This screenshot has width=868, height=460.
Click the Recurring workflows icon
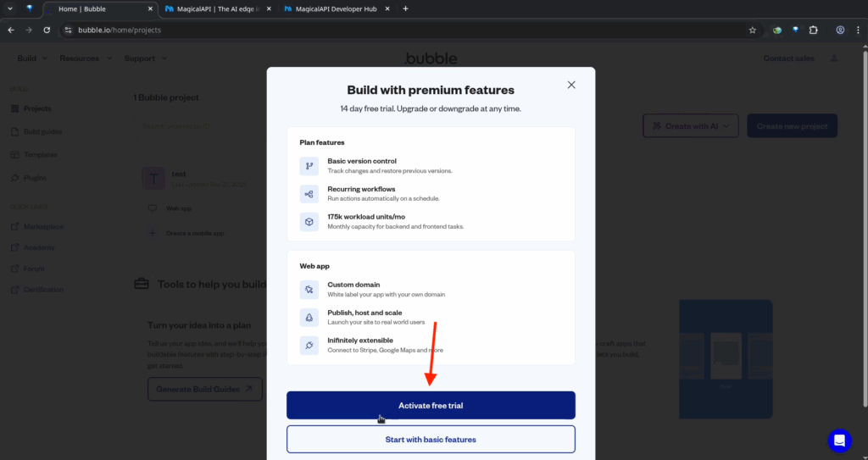[309, 194]
